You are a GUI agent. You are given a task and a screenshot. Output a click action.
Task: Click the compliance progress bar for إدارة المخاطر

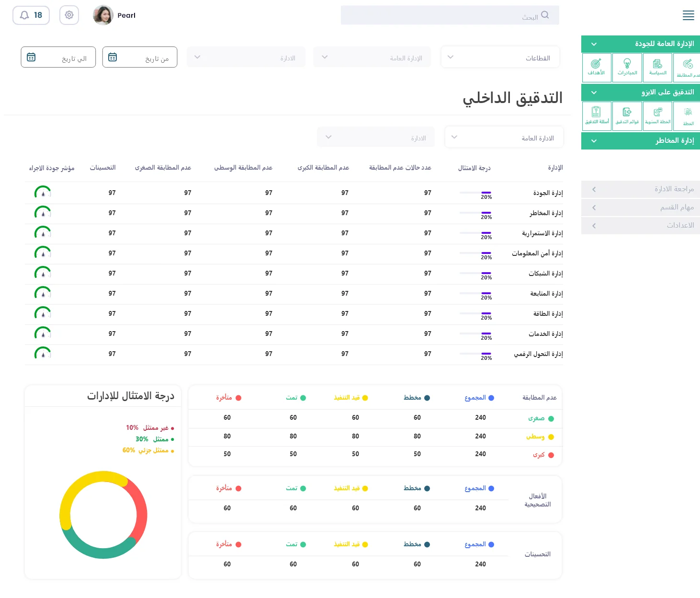click(x=475, y=213)
